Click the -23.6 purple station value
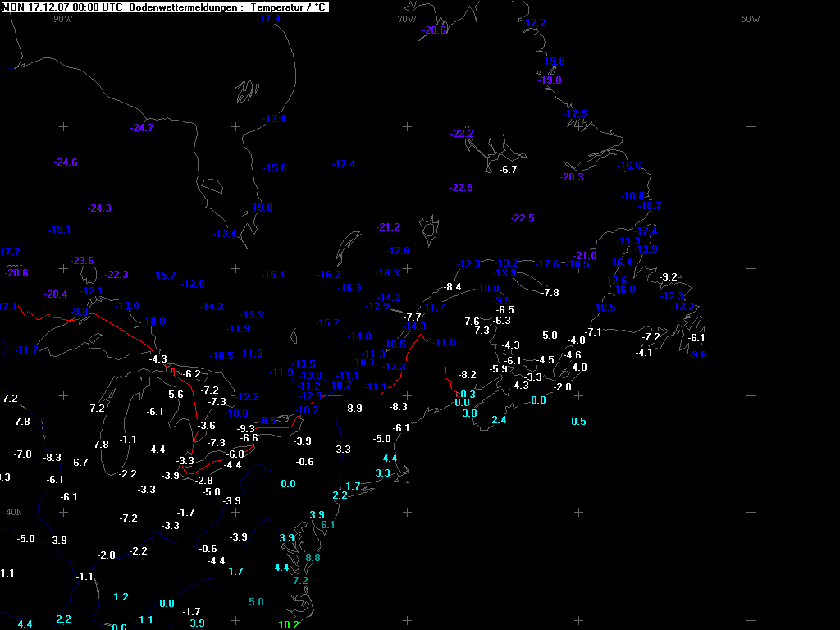Image resolution: width=840 pixels, height=630 pixels. tap(82, 261)
